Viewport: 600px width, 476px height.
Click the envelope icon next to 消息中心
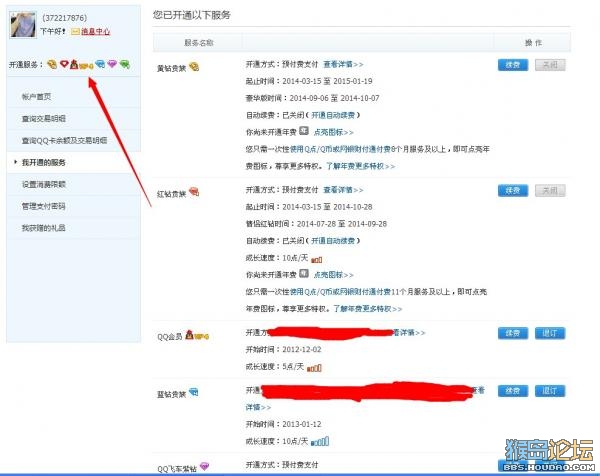coord(75,31)
